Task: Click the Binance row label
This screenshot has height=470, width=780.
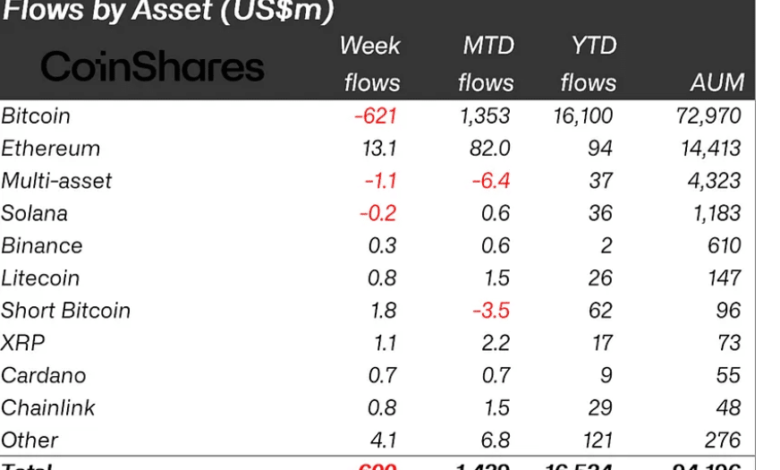Action: pos(41,246)
